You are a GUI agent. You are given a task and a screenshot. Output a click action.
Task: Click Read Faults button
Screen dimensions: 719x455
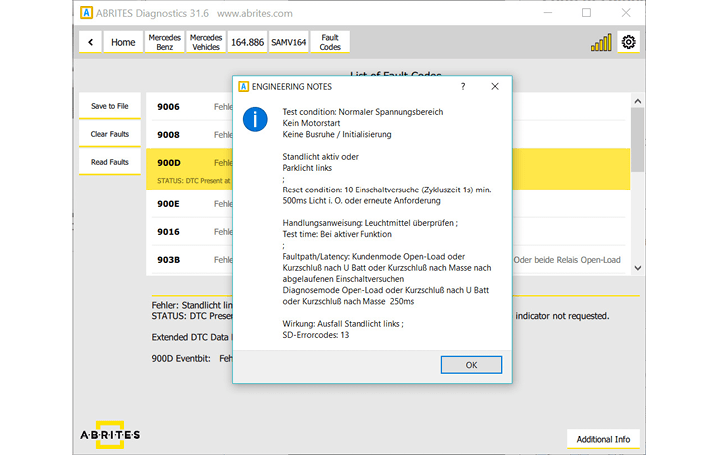coord(109,162)
